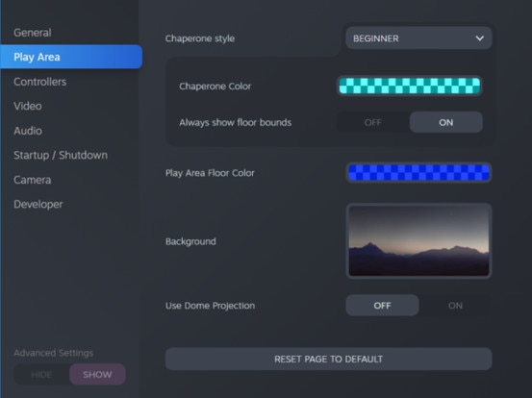Image resolution: width=532 pixels, height=398 pixels.
Task: Change the blue Play Area Floor Color
Action: (x=418, y=172)
